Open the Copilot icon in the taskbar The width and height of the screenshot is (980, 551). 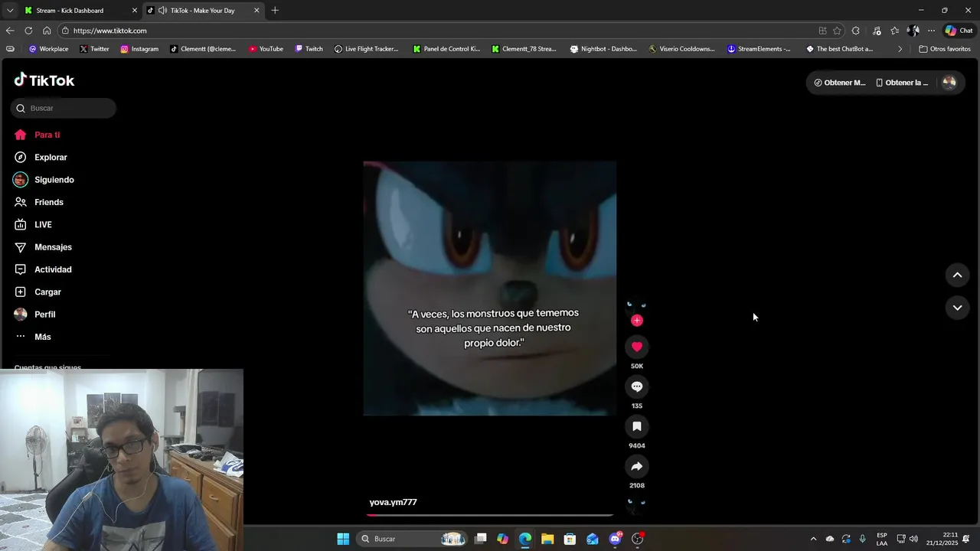[x=502, y=539]
